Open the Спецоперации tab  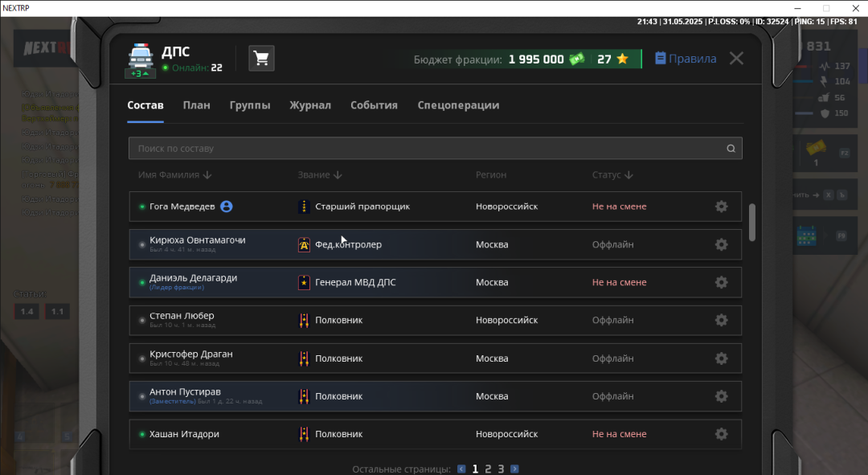458,105
